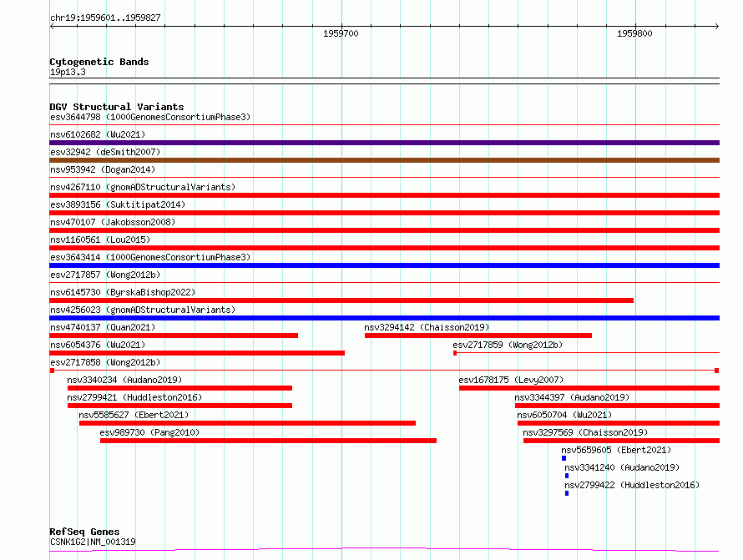Click the blue nsv3341240 Audano2019 marker
The width and height of the screenshot is (743, 560).
point(567,476)
